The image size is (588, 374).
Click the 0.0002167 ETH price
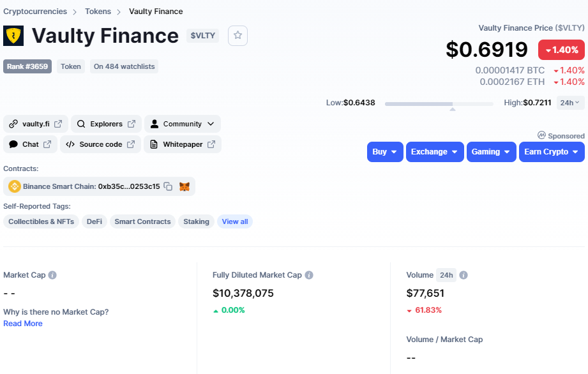click(512, 82)
